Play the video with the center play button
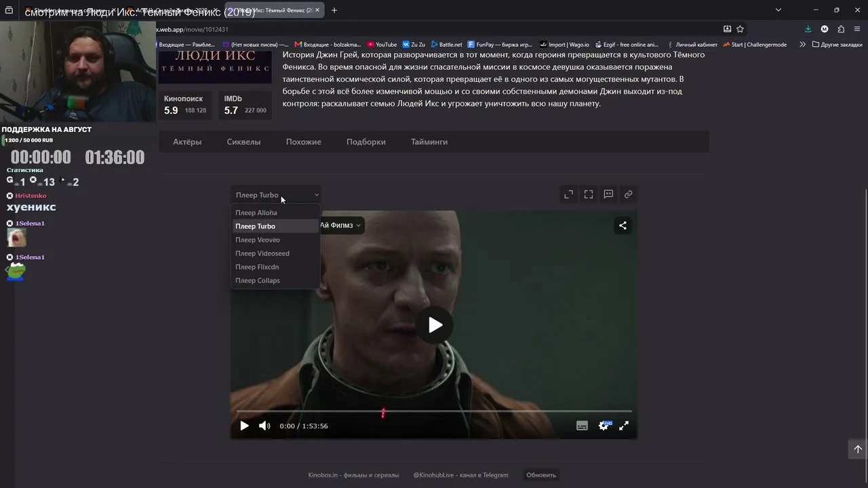The width and height of the screenshot is (868, 488). pyautogui.click(x=435, y=325)
